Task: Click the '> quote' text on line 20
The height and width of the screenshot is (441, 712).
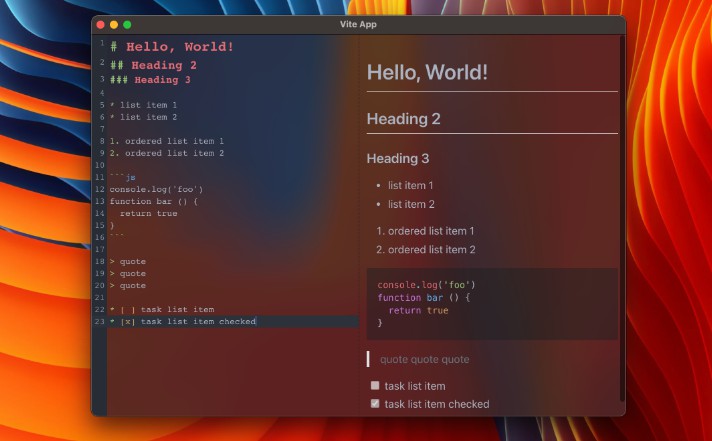Action: tap(128, 286)
